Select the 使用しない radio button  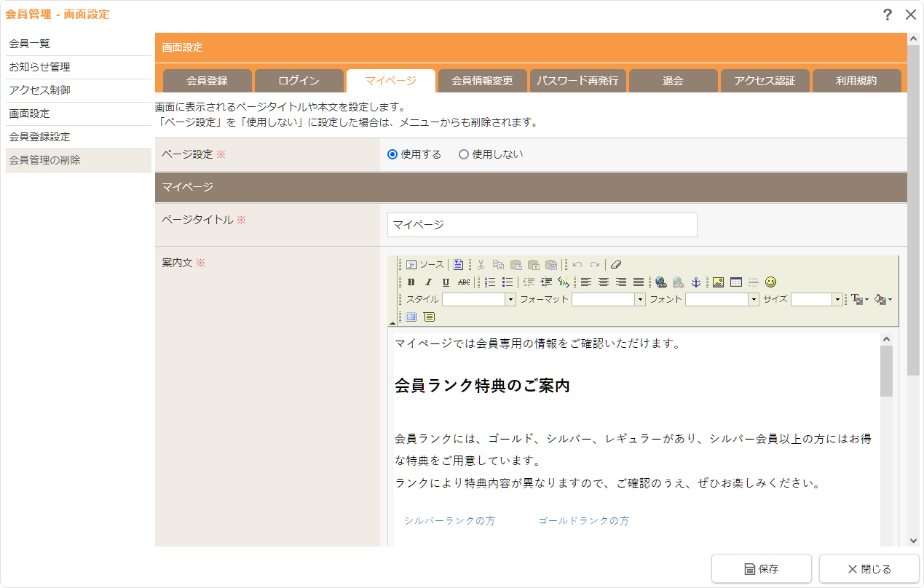tap(464, 154)
